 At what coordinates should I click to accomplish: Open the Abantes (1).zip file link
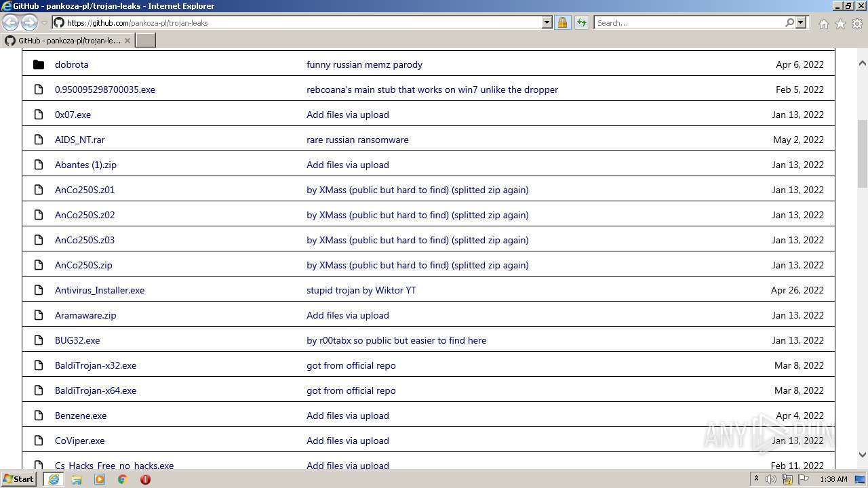tap(86, 165)
